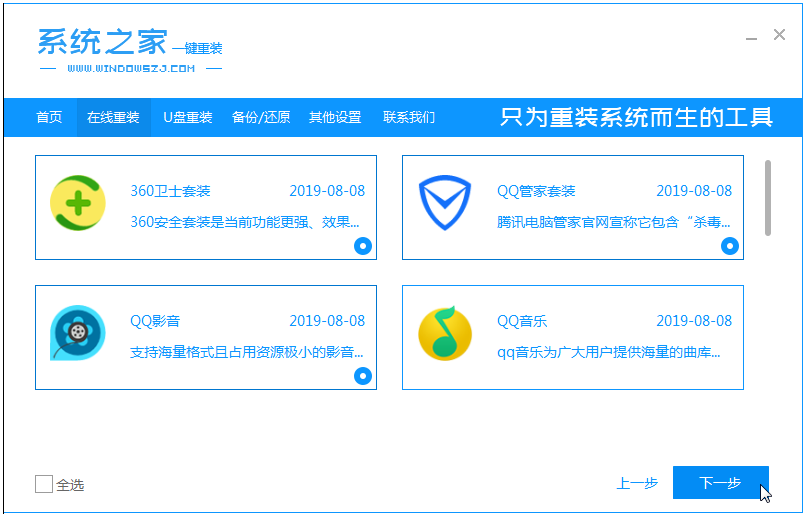The image size is (806, 514).
Task: Click the QQ管家套装 title text
Action: (536, 191)
